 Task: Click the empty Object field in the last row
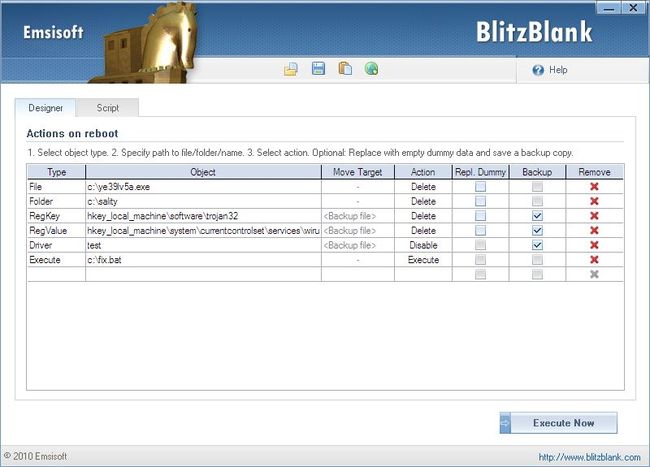(x=203, y=274)
